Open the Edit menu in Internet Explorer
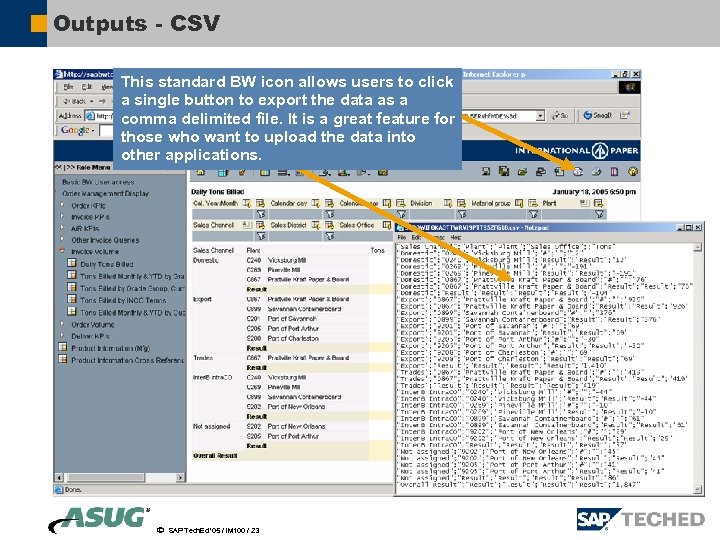 pos(86,87)
